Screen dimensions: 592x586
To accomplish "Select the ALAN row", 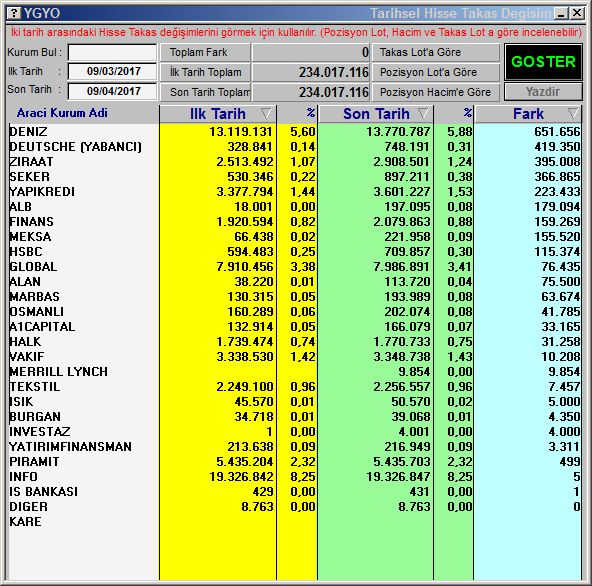I will (294, 282).
